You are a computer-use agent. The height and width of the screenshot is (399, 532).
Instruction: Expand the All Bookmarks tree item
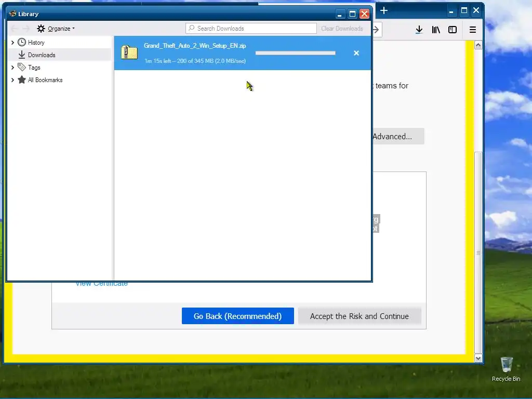click(x=12, y=80)
